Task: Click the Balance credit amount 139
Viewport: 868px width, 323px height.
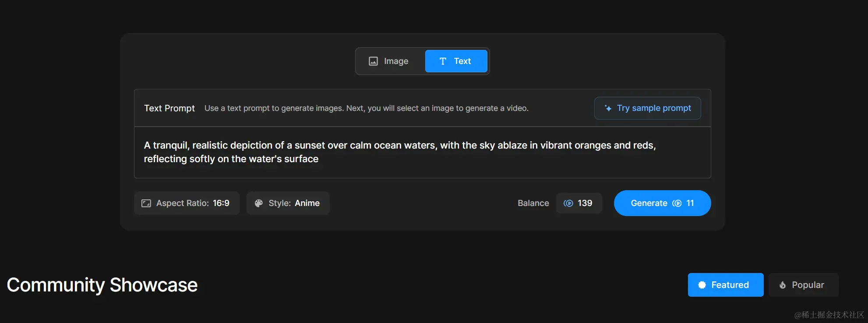Action: click(579, 203)
